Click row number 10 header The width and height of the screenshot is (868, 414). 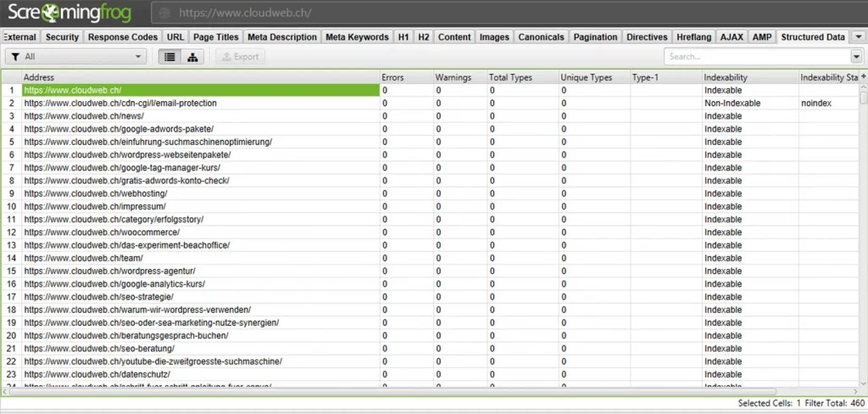[12, 206]
